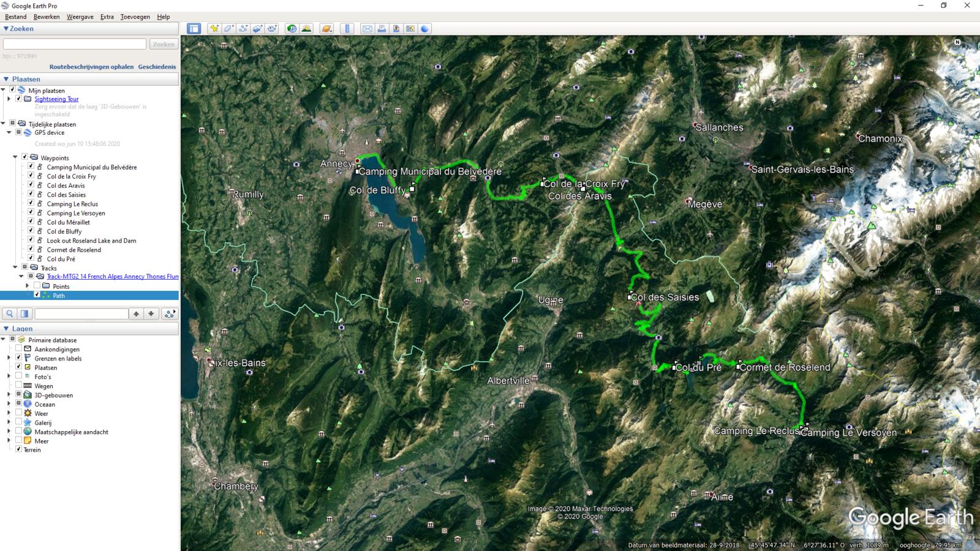This screenshot has width=980, height=551.
Task: Click the blue globe Google Earth web icon
Action: tap(425, 29)
